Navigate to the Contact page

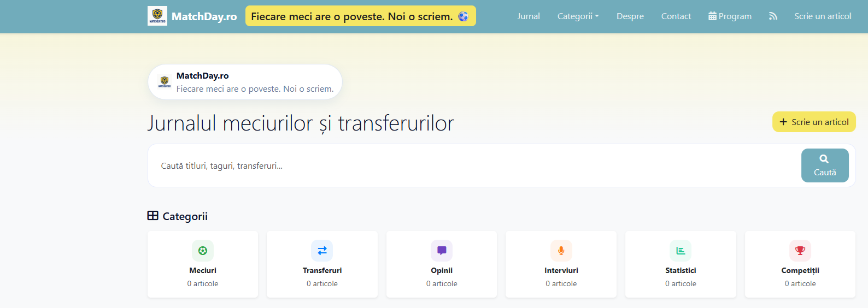click(676, 16)
